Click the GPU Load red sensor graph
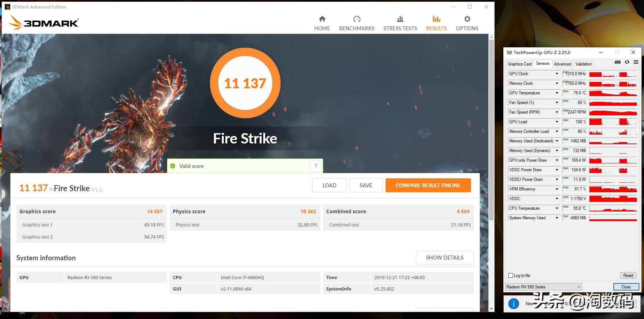 (x=613, y=122)
